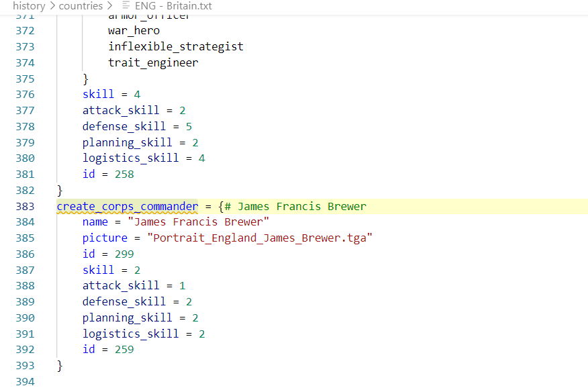The width and height of the screenshot is (588, 392).
Task: Click the name keyword on line 384
Action: coord(95,222)
